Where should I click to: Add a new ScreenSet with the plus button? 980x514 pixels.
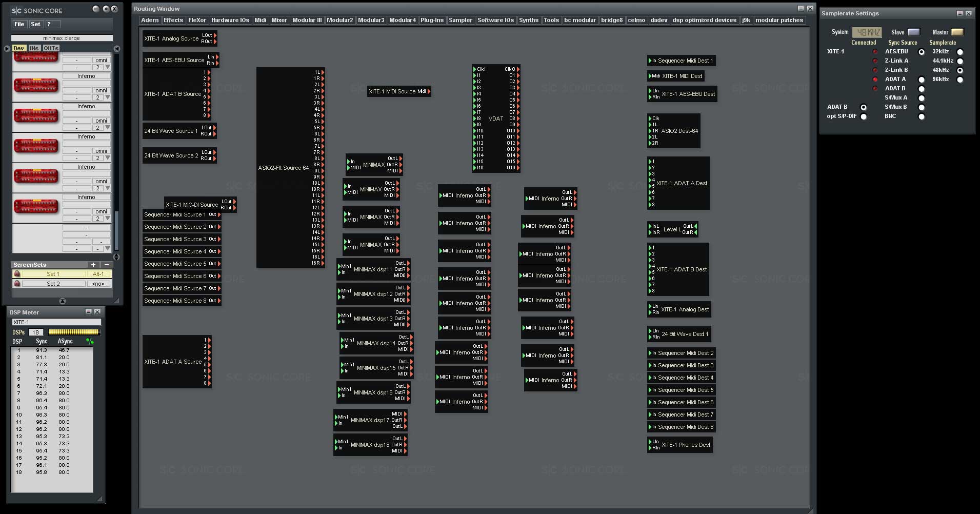point(93,265)
